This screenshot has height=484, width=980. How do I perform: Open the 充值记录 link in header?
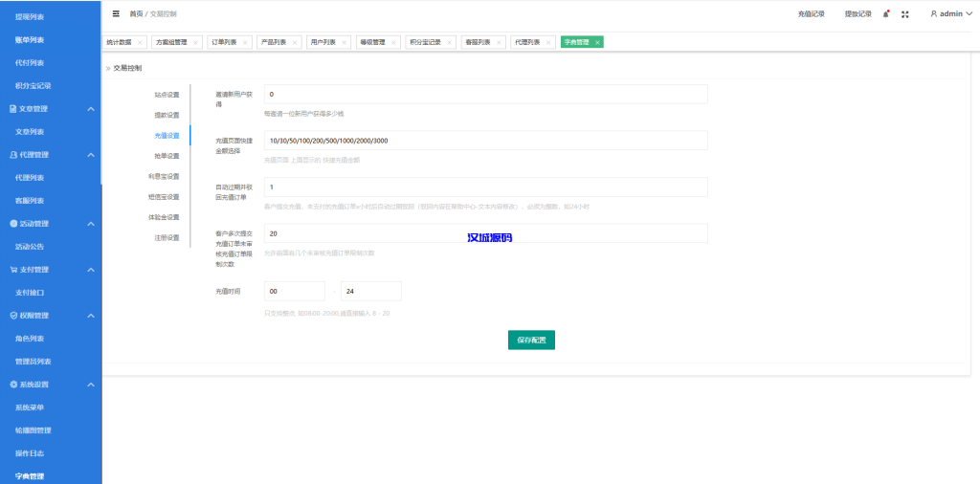pyautogui.click(x=811, y=14)
